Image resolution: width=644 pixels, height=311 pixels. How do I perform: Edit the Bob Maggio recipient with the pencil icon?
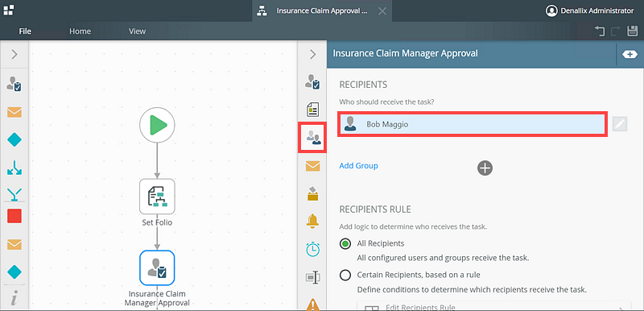click(x=619, y=124)
